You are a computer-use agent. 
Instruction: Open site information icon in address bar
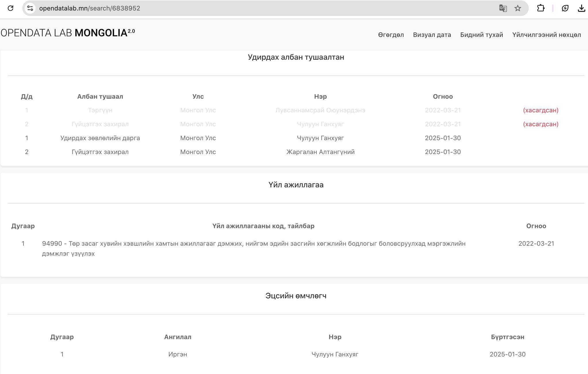[x=30, y=8]
